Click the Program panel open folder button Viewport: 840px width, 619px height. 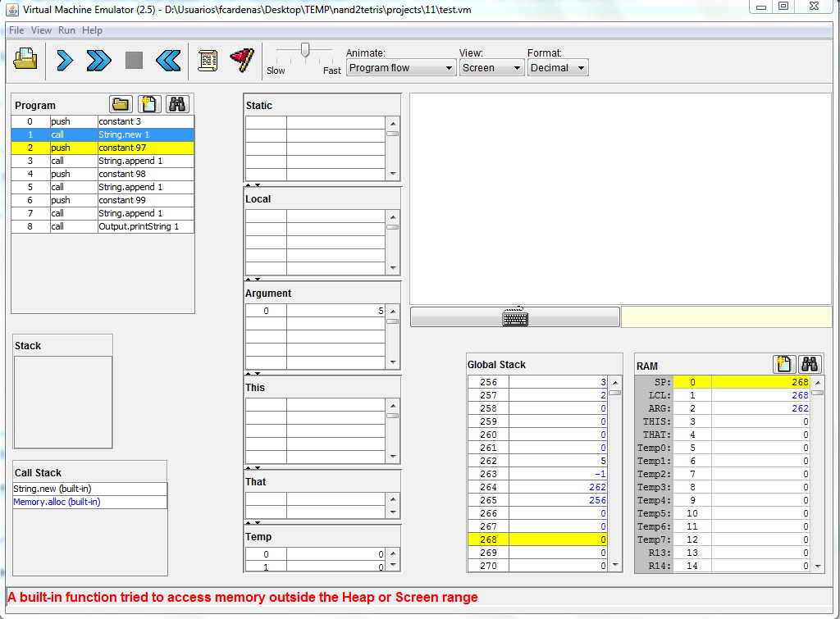(x=121, y=104)
